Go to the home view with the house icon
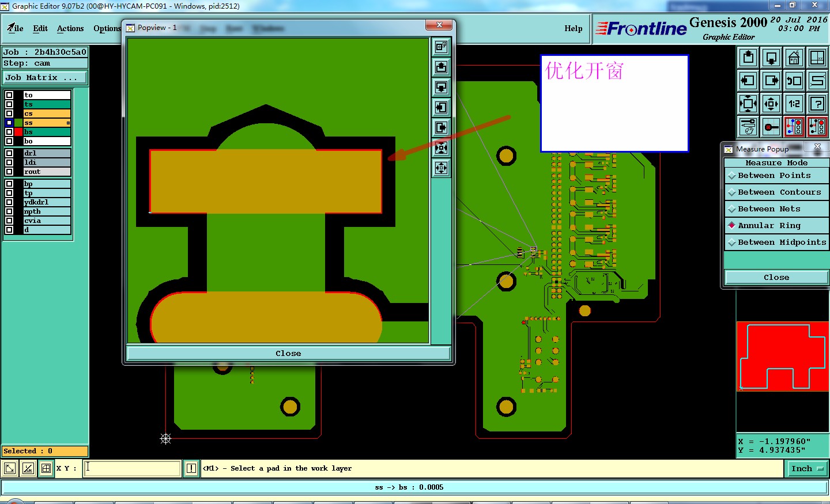830x504 pixels. pyautogui.click(x=794, y=58)
